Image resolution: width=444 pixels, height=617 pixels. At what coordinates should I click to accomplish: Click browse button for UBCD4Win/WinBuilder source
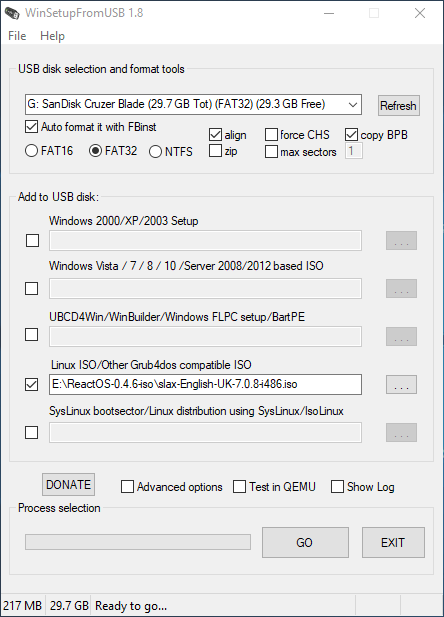coord(401,336)
